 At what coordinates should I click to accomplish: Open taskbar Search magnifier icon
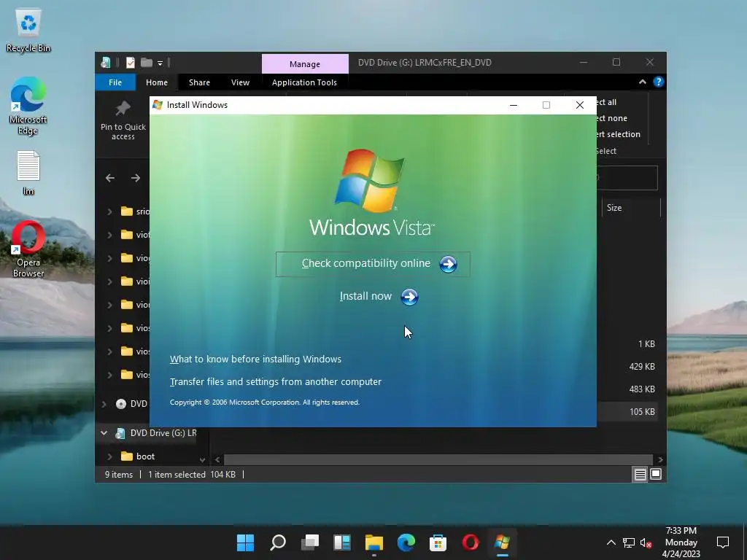[x=278, y=542]
